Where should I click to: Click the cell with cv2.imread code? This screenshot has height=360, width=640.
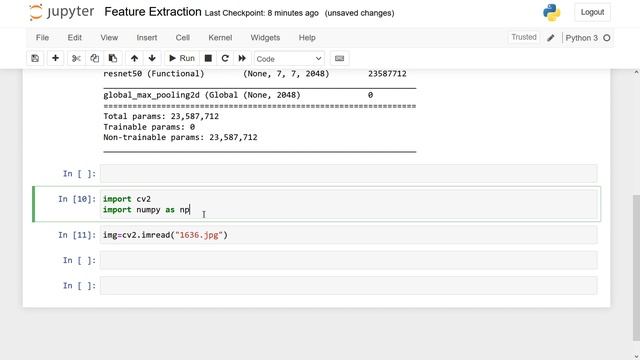[x=349, y=235]
